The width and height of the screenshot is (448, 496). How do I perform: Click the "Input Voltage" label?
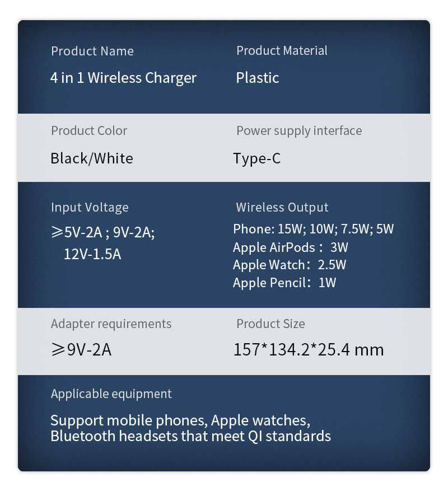[x=90, y=207]
